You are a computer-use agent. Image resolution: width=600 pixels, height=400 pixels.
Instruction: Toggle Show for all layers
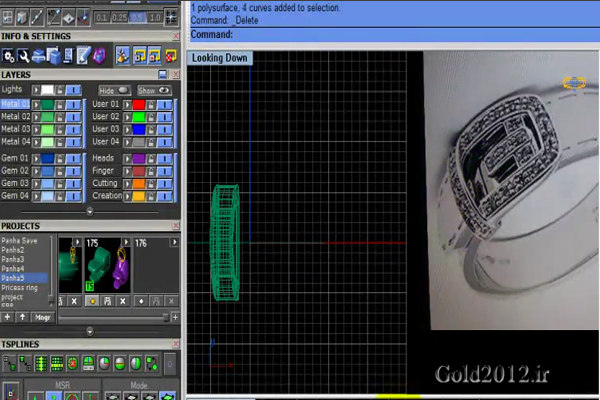click(x=152, y=89)
